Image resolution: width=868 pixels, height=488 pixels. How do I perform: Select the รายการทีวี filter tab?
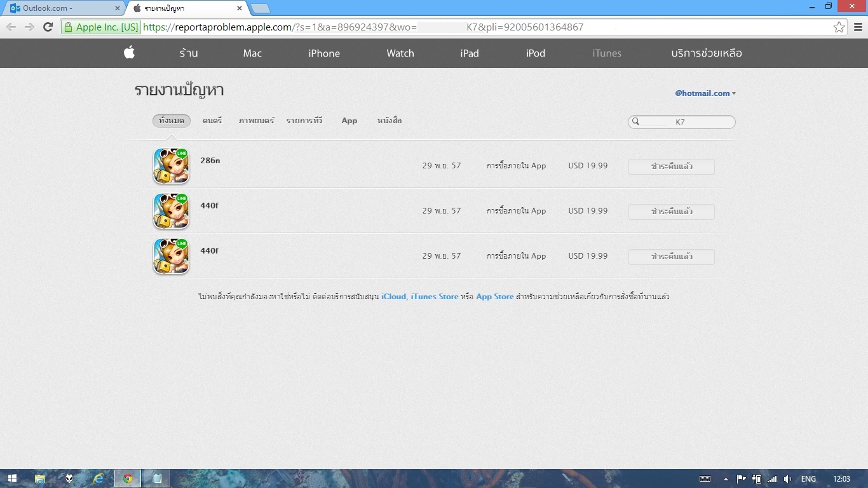[304, 121]
